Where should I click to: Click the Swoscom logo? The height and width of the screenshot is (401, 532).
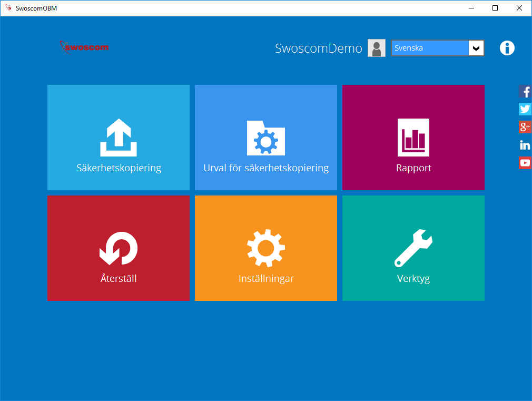coord(84,47)
